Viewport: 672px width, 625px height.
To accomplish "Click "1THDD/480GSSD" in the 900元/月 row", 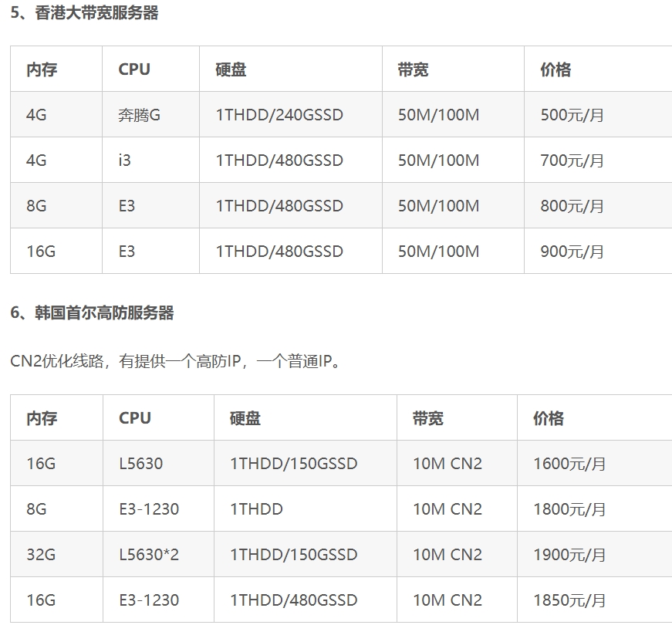I will tap(279, 252).
